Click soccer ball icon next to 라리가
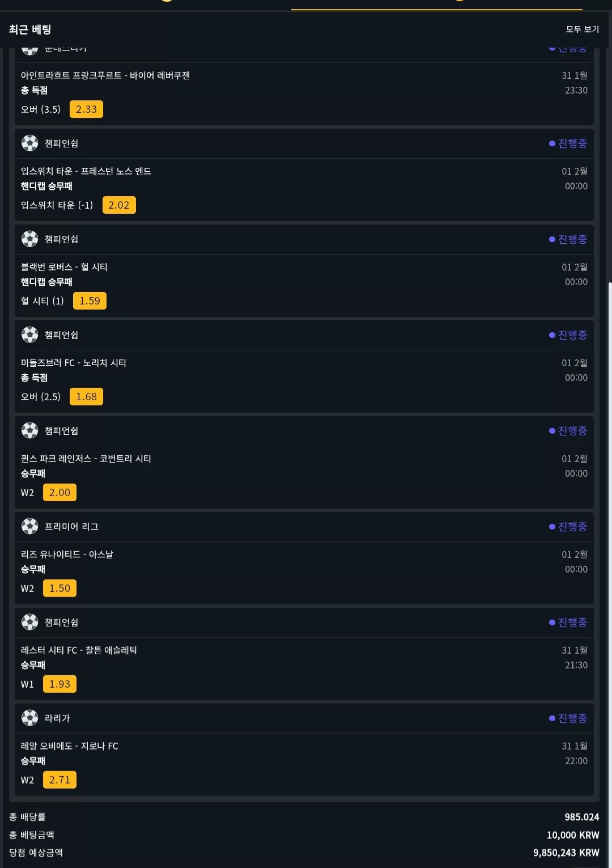 tap(30, 718)
